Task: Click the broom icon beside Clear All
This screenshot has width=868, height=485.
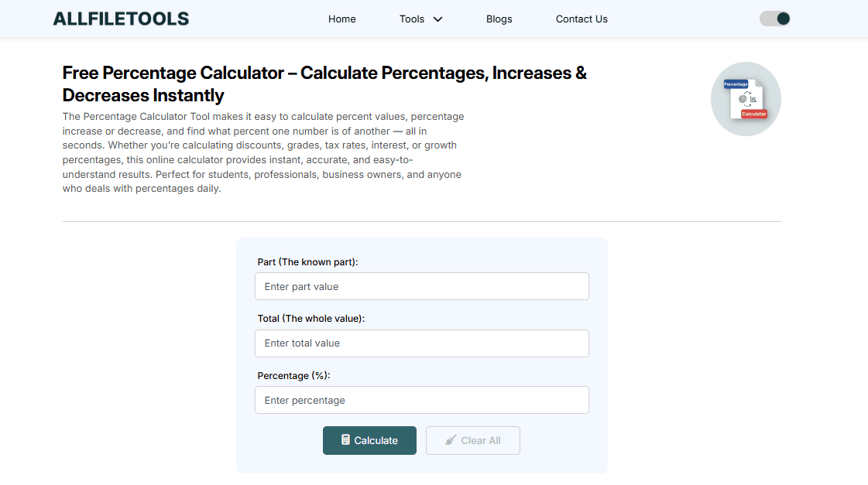Action: click(x=451, y=440)
